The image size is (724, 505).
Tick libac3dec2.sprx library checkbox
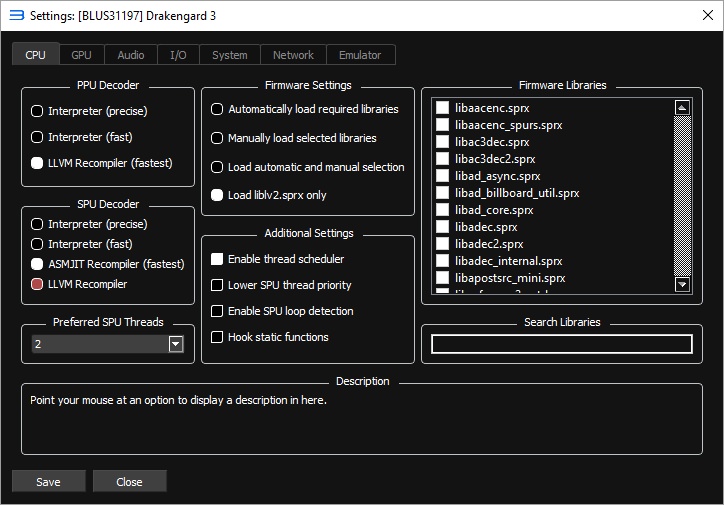[442, 159]
